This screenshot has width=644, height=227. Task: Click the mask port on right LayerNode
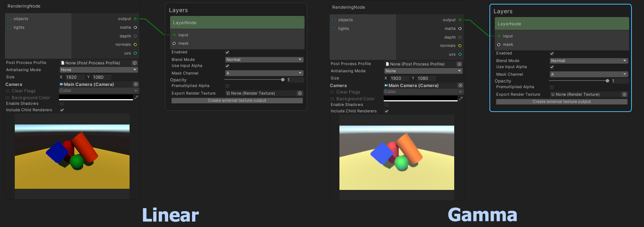(499, 45)
